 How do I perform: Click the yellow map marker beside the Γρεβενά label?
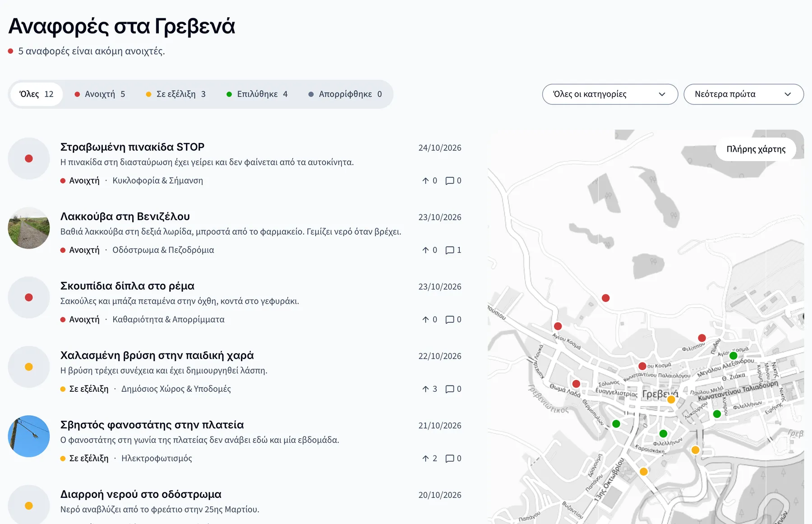[671, 399]
